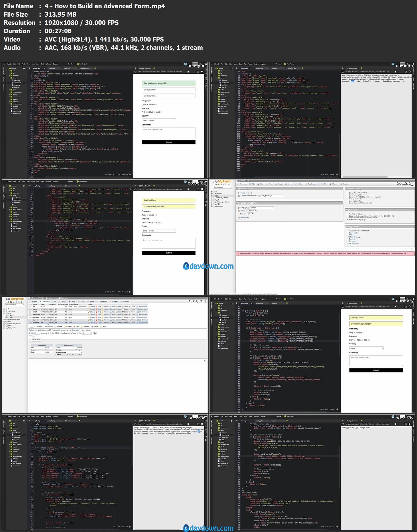Click the preview reload icon in the 00:03:00 frame
Screen dimensions: 417x532
point(135,72)
